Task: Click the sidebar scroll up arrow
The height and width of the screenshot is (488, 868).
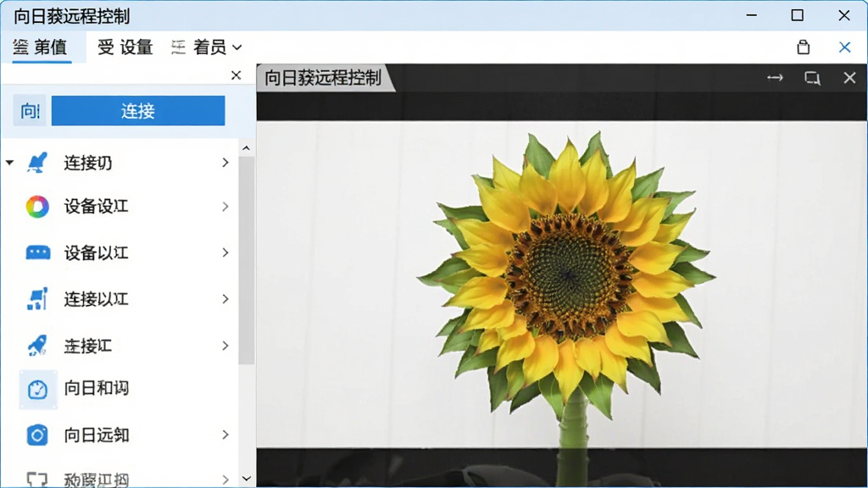Action: tap(247, 148)
